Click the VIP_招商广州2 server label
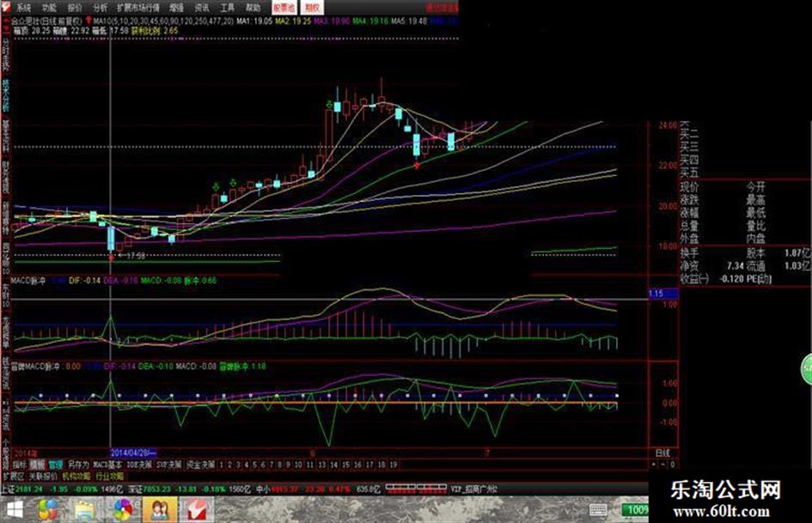 click(473, 489)
